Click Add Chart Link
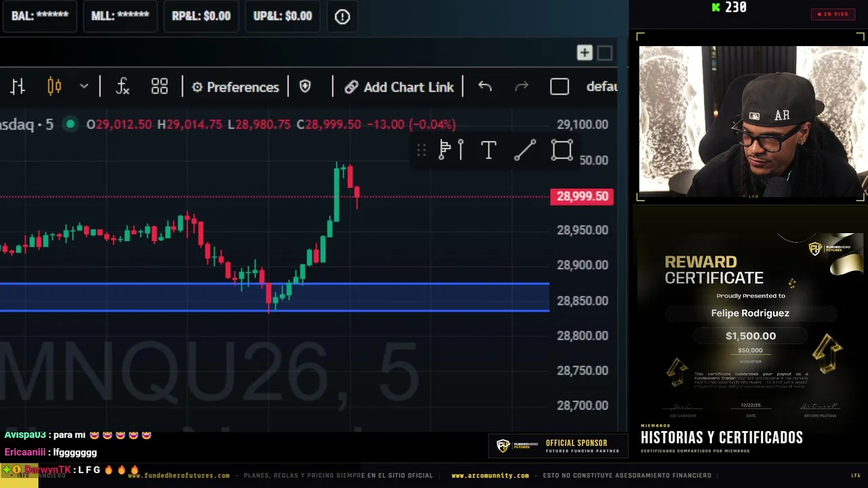The height and width of the screenshot is (488, 868). (x=399, y=87)
